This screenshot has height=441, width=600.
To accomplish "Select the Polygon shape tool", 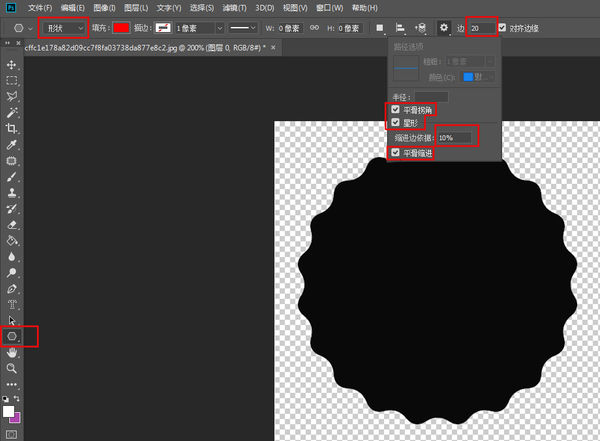I will coord(12,336).
